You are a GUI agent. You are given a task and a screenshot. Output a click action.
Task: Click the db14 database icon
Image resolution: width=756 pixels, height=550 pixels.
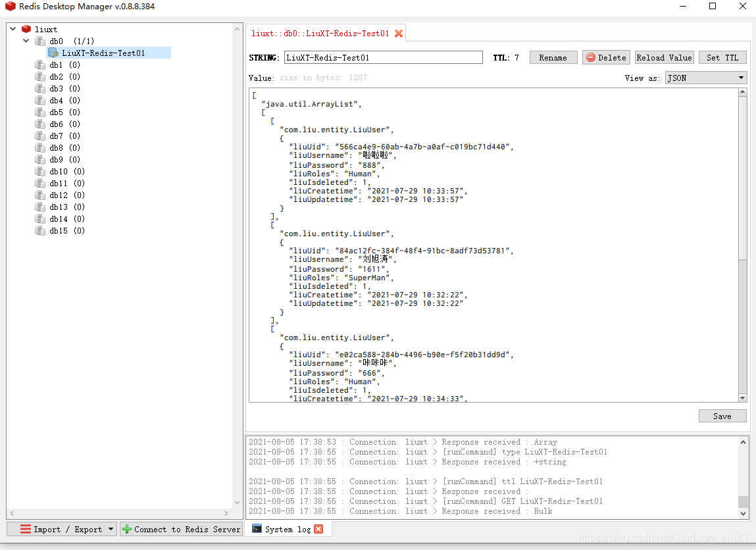tap(41, 219)
